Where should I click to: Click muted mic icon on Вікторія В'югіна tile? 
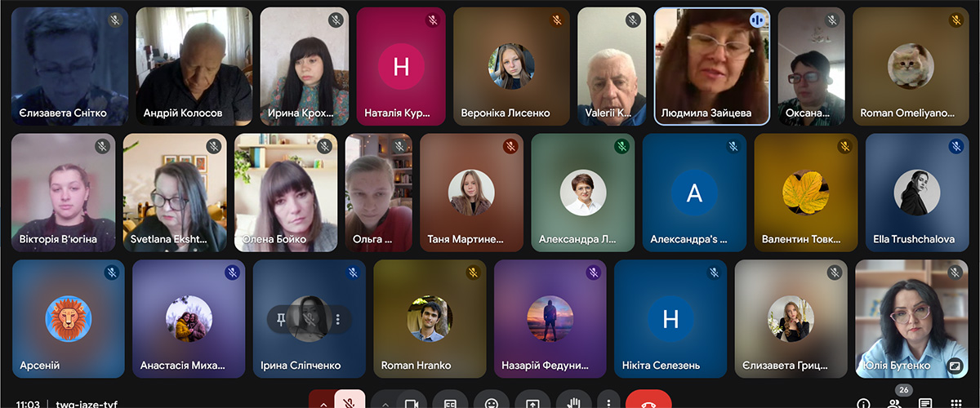[102, 146]
